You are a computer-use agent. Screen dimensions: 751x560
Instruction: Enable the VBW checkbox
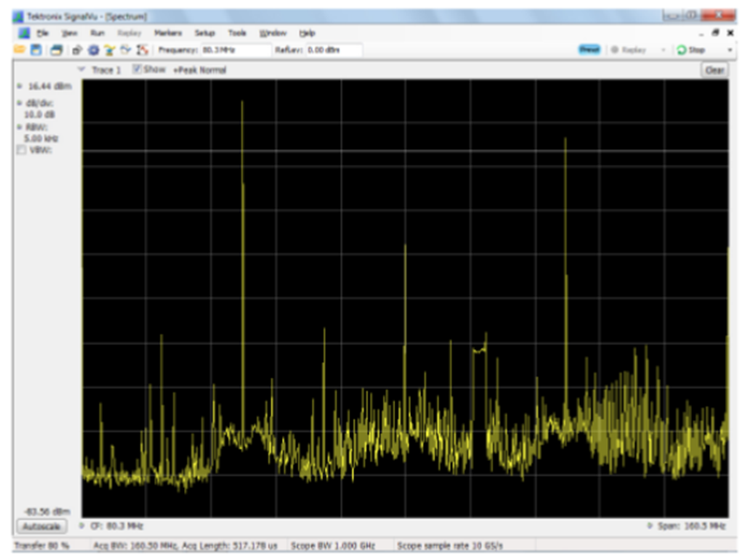point(22,150)
